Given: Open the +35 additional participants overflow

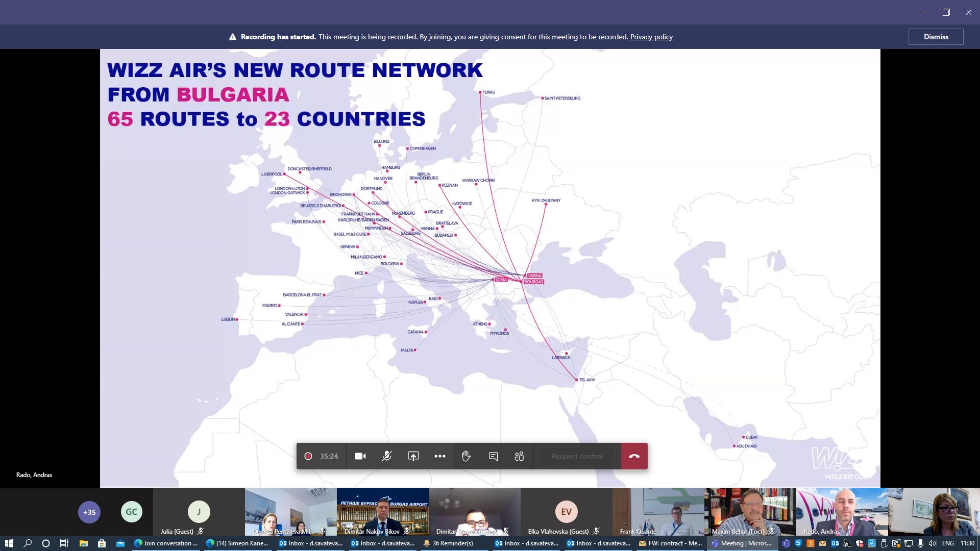Looking at the screenshot, I should [x=89, y=512].
